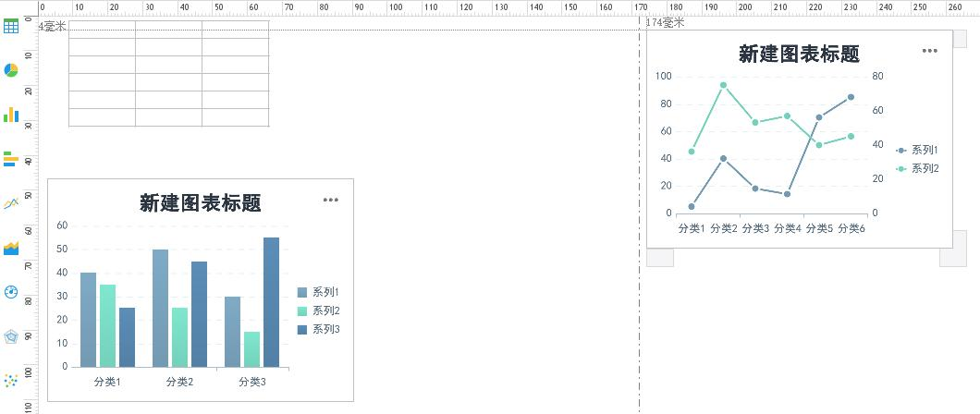
Task: Select the horizontal bar chart icon
Action: click(10, 159)
